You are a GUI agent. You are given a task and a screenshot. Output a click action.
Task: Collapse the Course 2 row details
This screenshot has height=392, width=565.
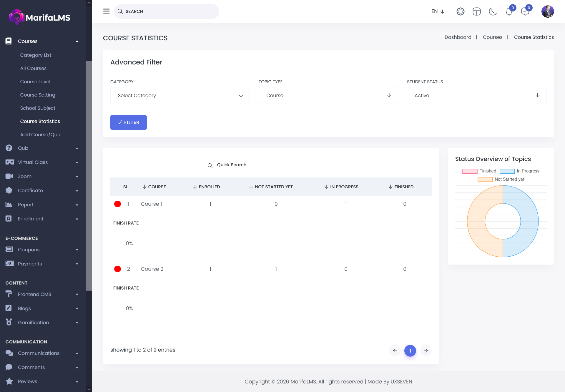tap(117, 269)
